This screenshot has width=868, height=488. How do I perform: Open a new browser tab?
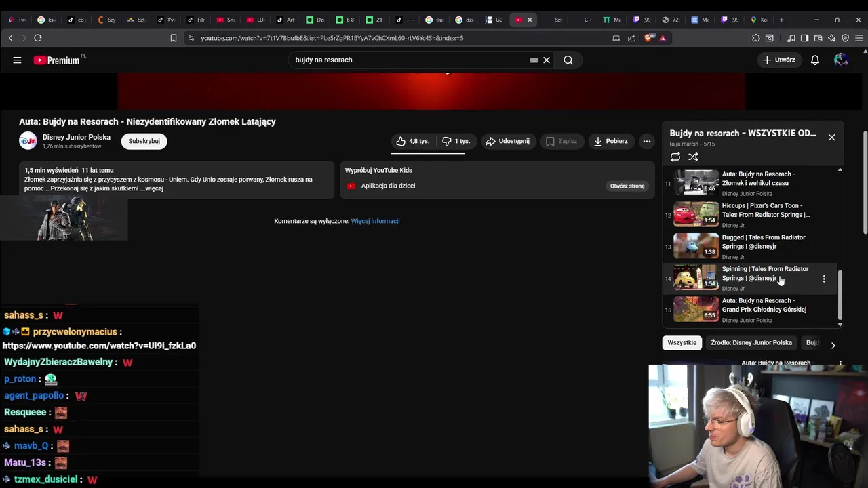(x=781, y=20)
